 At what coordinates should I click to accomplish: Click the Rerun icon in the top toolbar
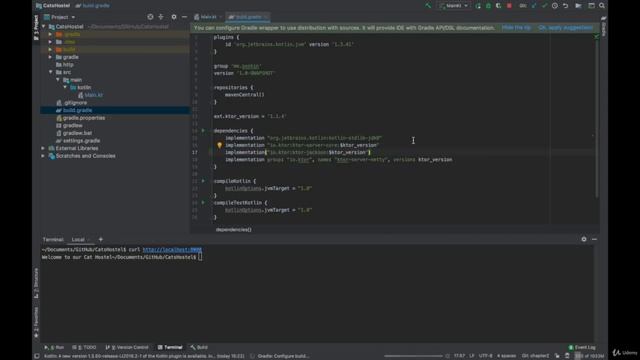478,6
